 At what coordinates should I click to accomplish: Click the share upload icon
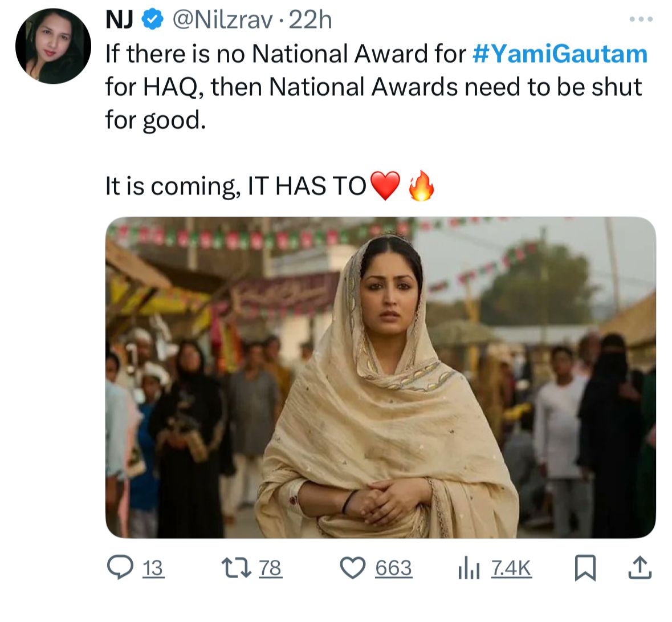(x=640, y=568)
